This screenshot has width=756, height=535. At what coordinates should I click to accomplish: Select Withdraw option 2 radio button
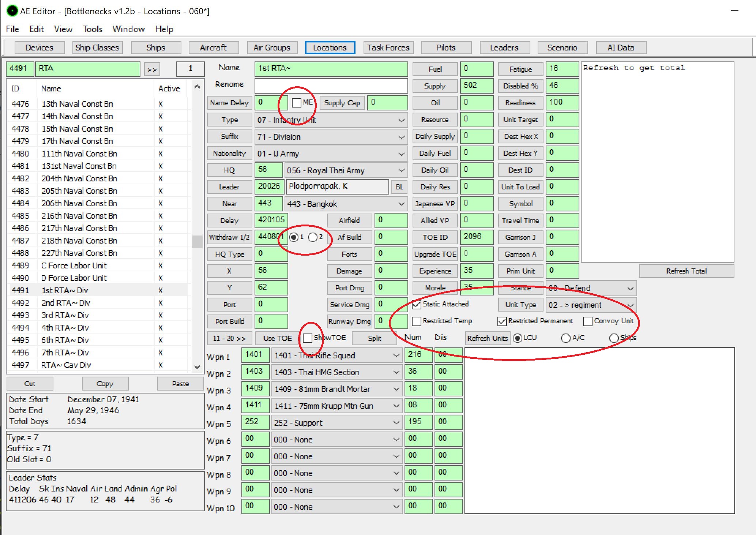tap(313, 237)
